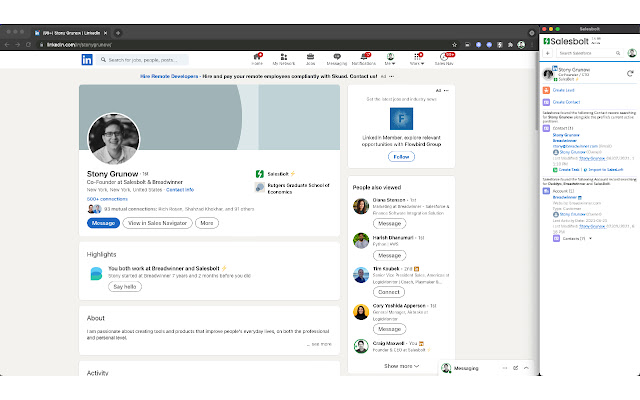Open the Work apps dropdown
The image size is (640, 400).
point(417,59)
